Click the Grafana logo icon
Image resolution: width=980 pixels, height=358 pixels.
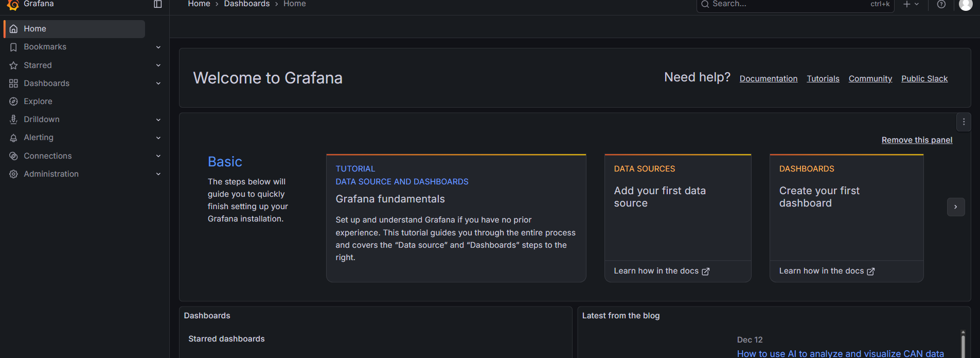coord(13,4)
